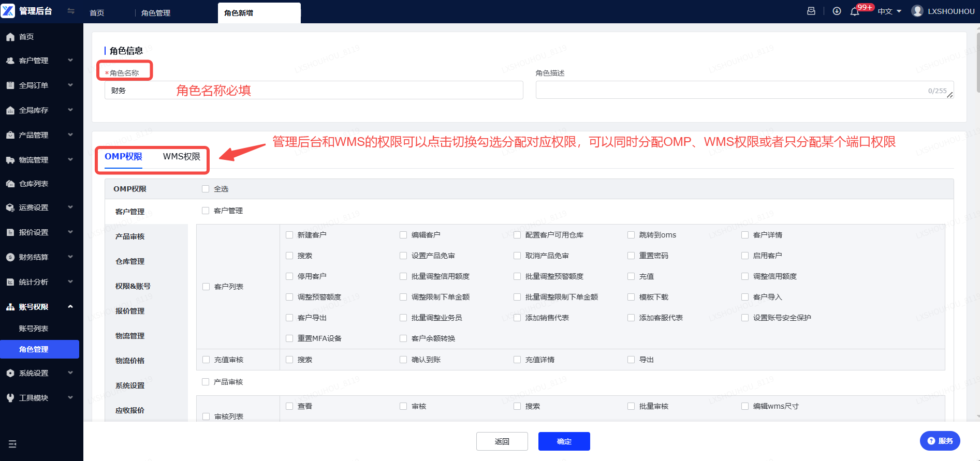Switch to the 角色管理 top tab

[156, 13]
